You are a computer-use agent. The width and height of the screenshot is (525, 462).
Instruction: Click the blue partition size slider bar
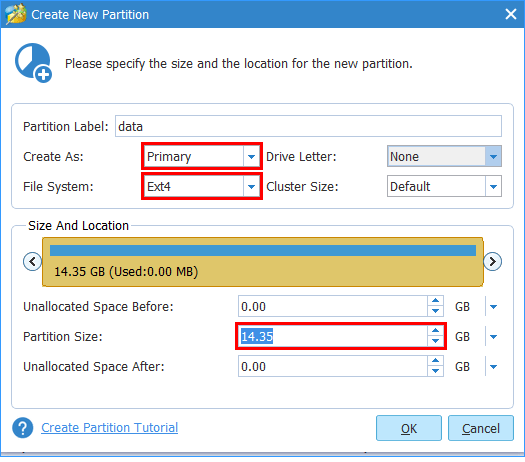pyautogui.click(x=263, y=250)
